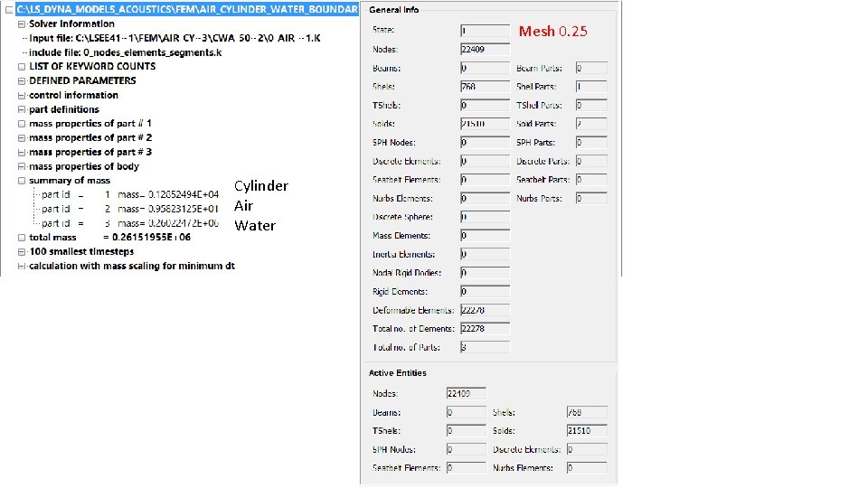Screen dimensions: 868x488
Task: Click the Nodal Rigid Bodies field
Action: pos(485,273)
